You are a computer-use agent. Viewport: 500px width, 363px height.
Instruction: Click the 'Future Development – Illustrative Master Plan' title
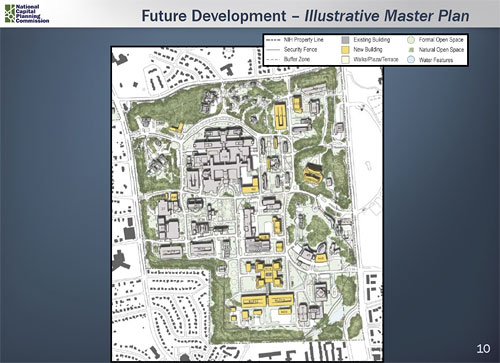[x=305, y=16]
